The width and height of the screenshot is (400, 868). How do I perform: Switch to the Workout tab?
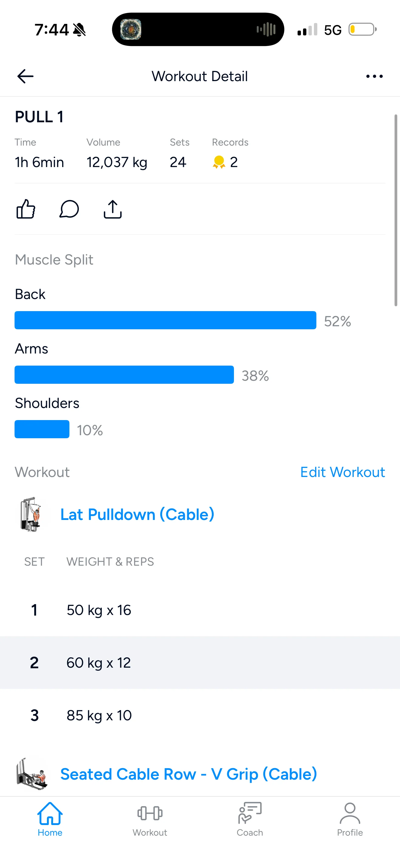pyautogui.click(x=150, y=819)
